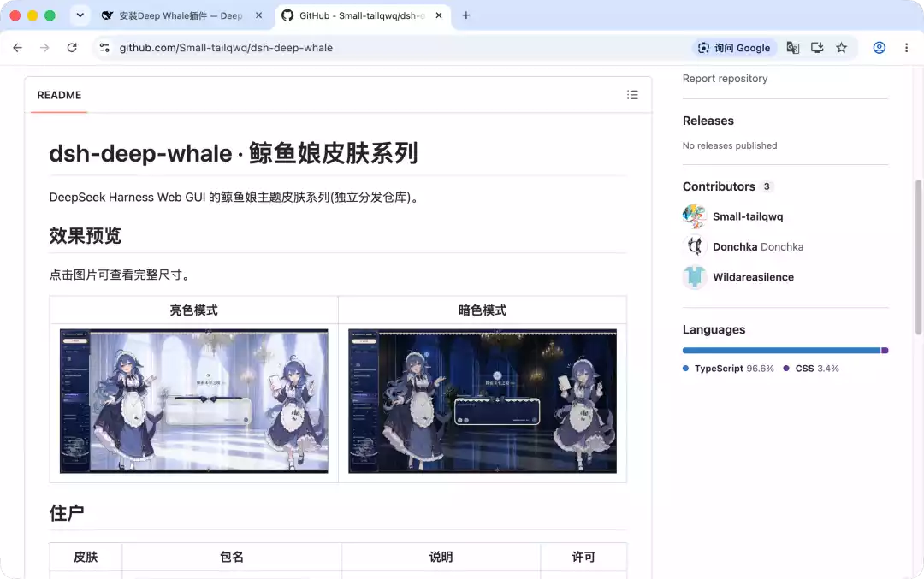The height and width of the screenshot is (579, 924).
Task: Click the install app icon
Action: 817,48
